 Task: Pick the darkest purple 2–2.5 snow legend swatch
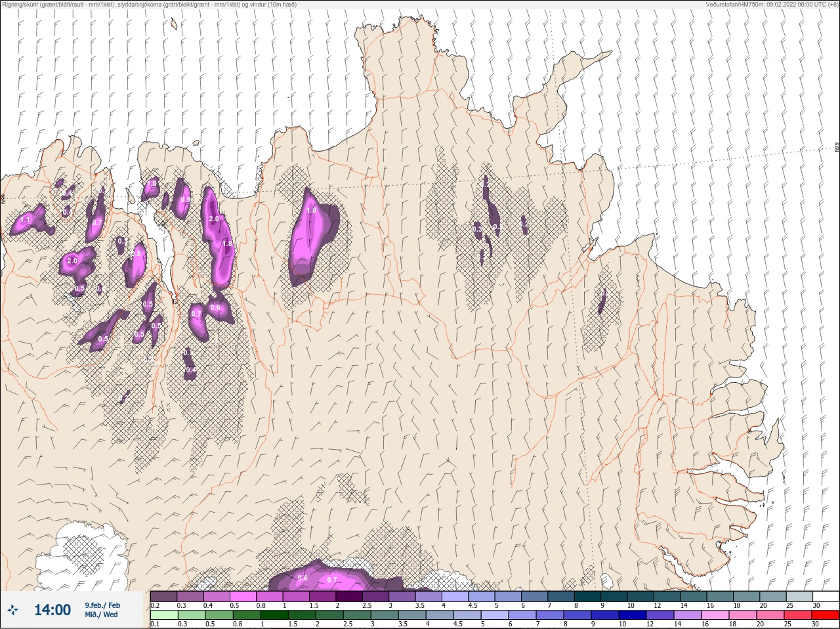349,596
